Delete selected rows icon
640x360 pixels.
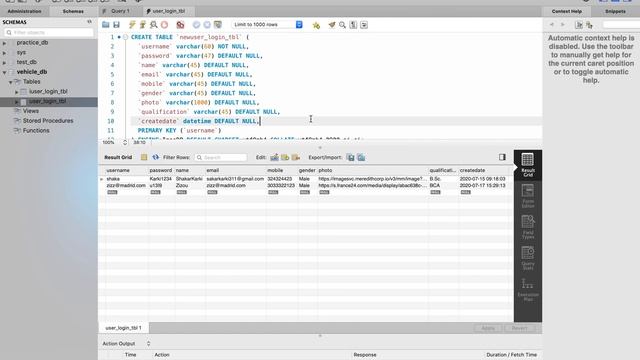click(x=296, y=157)
